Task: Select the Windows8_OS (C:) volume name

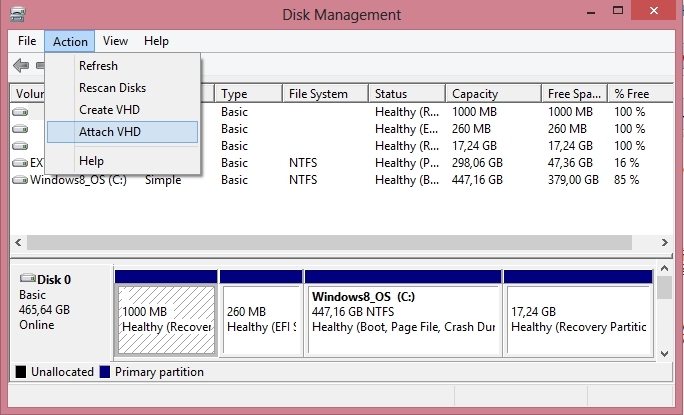Action: (x=78, y=180)
